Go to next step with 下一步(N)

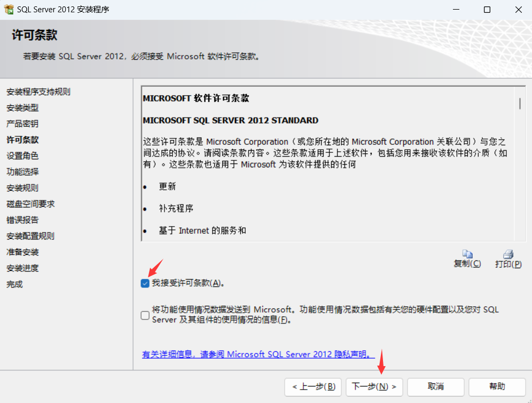pyautogui.click(x=374, y=387)
